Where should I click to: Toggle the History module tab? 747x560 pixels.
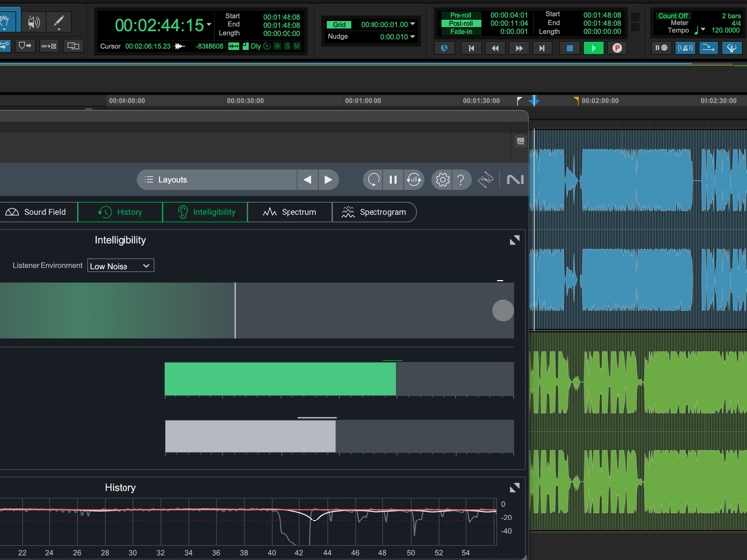click(x=121, y=212)
